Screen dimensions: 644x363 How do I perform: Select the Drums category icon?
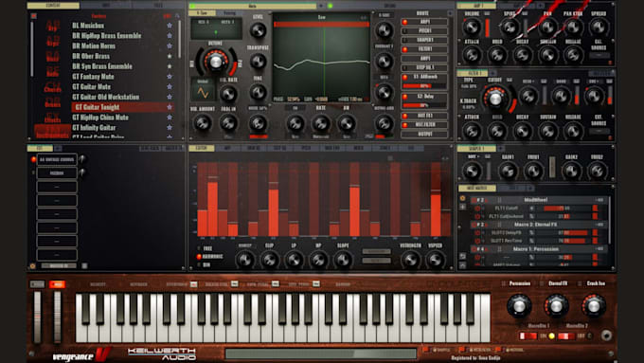[x=53, y=102]
